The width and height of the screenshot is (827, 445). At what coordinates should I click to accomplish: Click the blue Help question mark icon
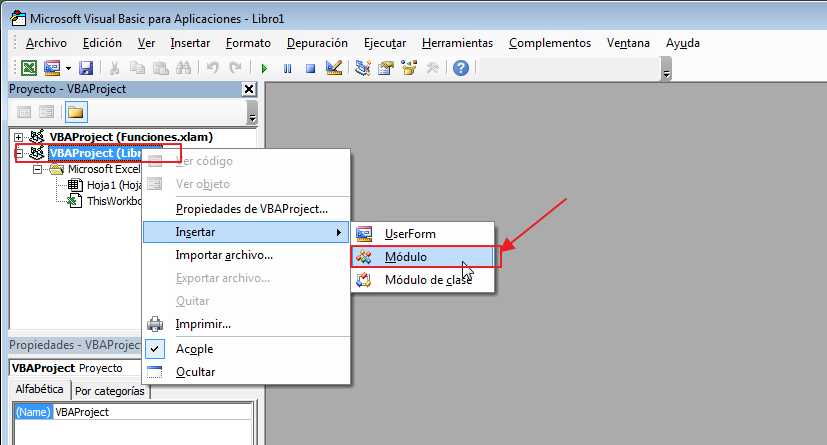click(460, 68)
